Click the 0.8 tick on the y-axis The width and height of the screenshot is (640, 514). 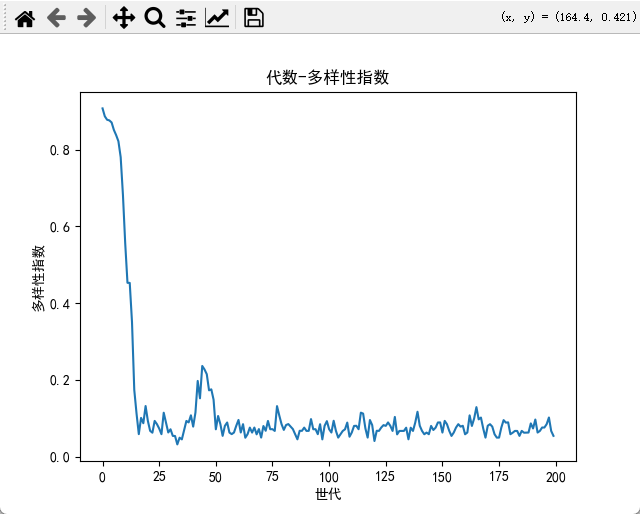[x=59, y=150]
